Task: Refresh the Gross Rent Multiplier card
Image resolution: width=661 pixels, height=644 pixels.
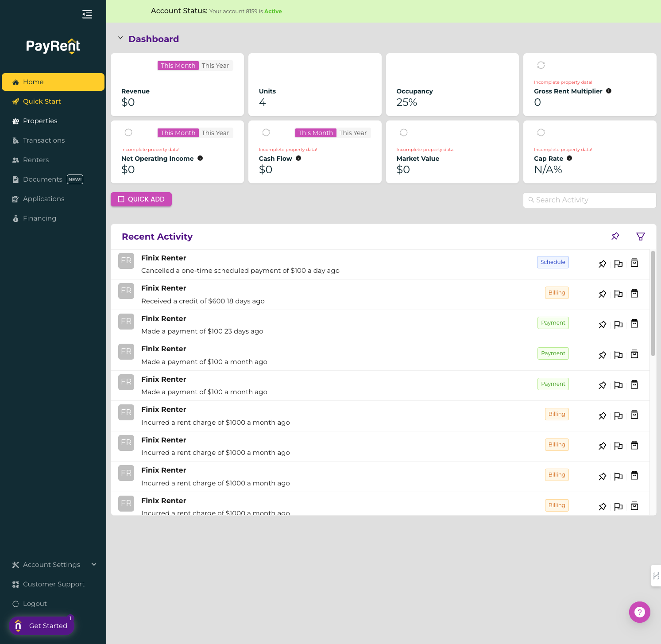Action: pyautogui.click(x=541, y=65)
